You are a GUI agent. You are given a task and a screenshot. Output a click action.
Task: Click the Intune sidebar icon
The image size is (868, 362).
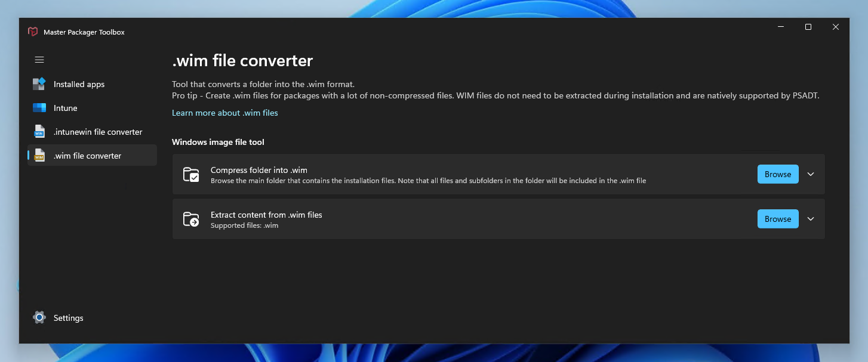tap(39, 108)
